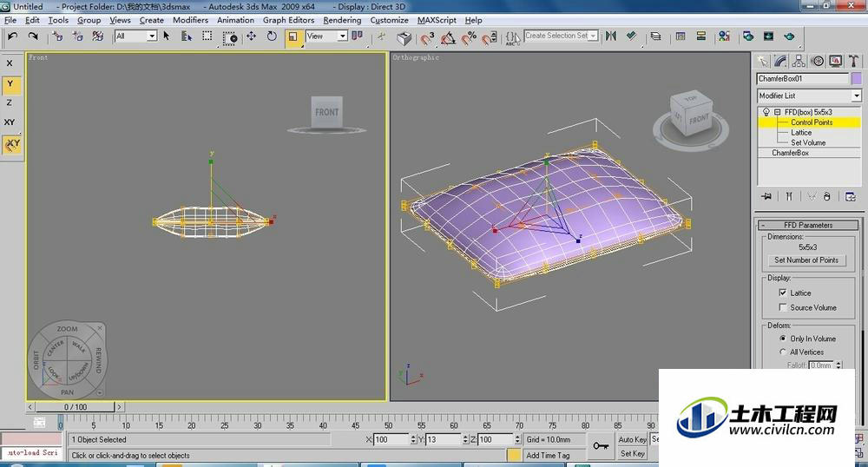The image size is (868, 467).
Task: Pick the Rectangular Selection Region tool
Action: pyautogui.click(x=207, y=36)
